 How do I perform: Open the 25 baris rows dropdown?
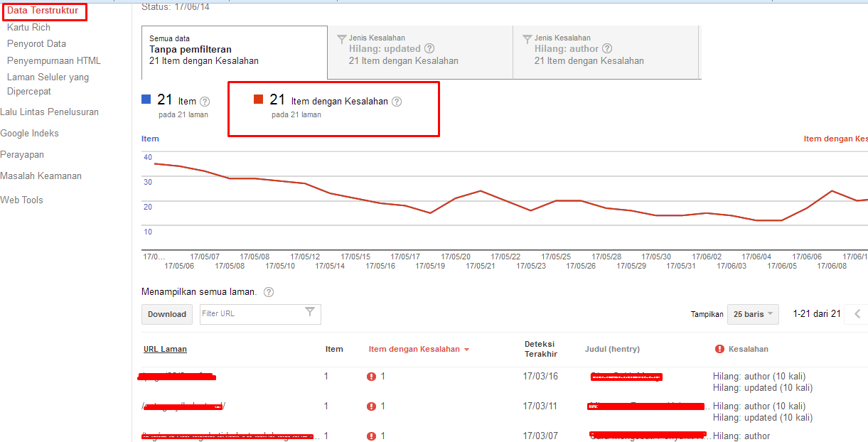click(754, 314)
